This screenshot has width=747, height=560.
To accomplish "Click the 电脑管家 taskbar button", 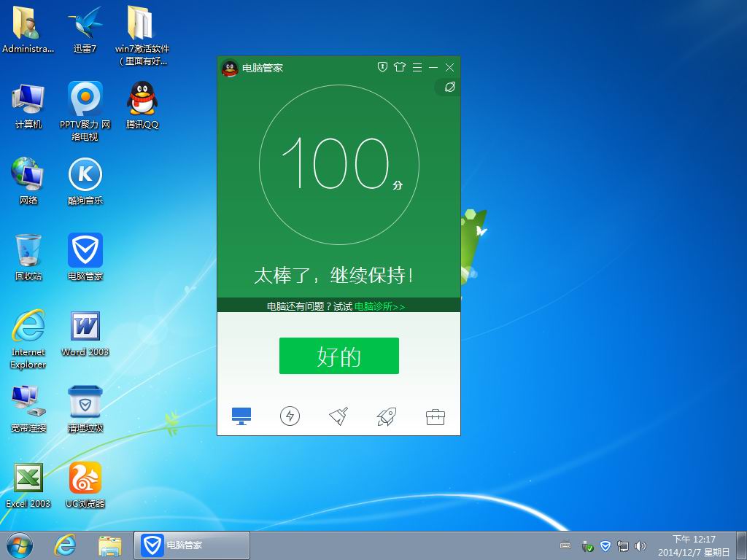I will coord(192,545).
